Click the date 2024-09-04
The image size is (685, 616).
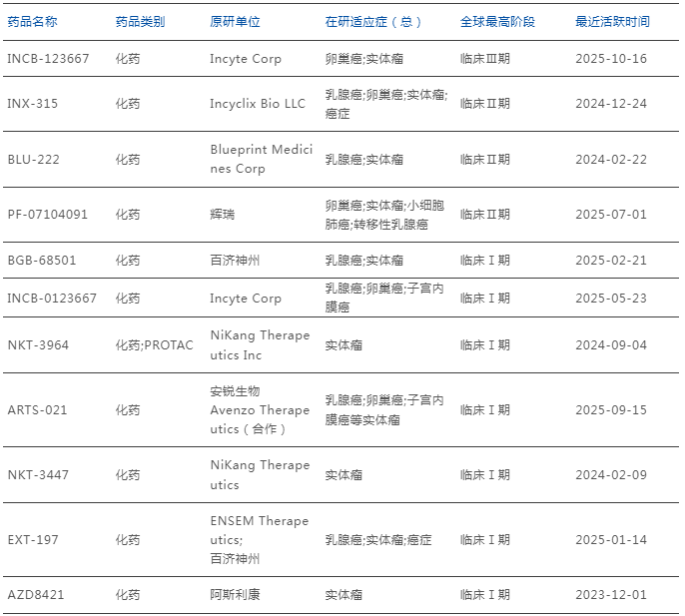[611, 345]
